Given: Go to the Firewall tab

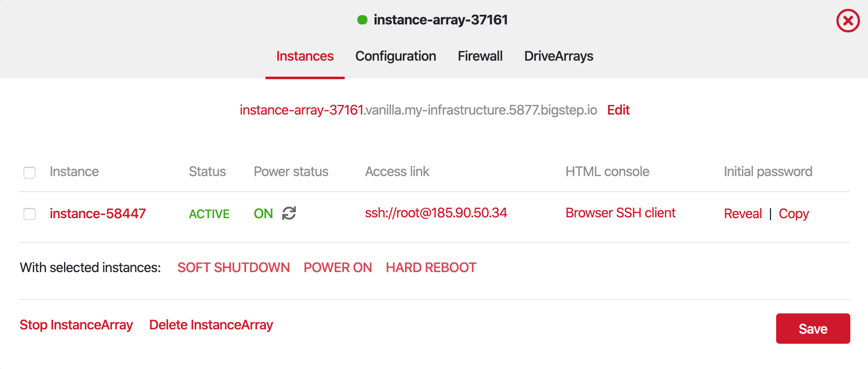Looking at the screenshot, I should click(480, 56).
